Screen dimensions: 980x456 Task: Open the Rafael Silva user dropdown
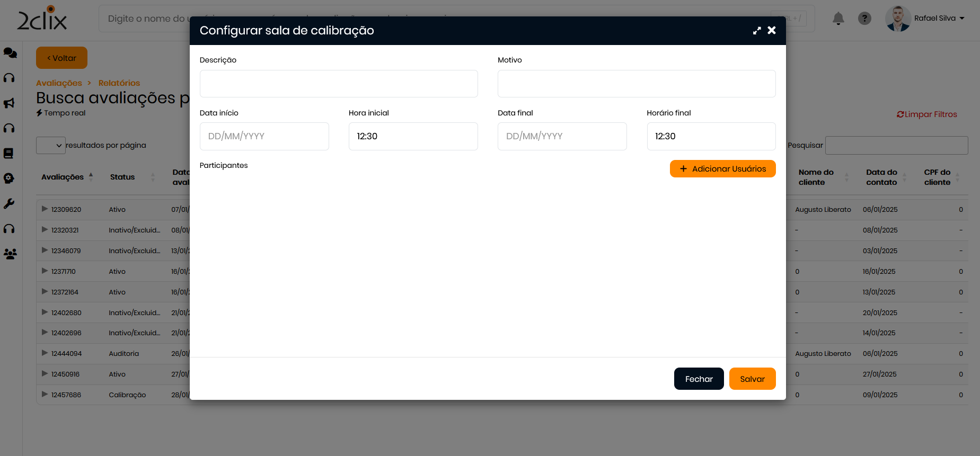(938, 19)
